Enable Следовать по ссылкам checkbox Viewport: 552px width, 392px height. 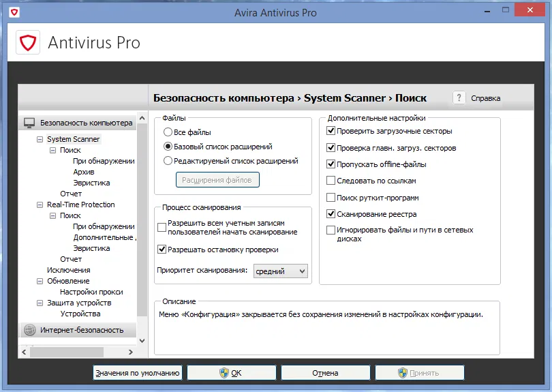(331, 181)
